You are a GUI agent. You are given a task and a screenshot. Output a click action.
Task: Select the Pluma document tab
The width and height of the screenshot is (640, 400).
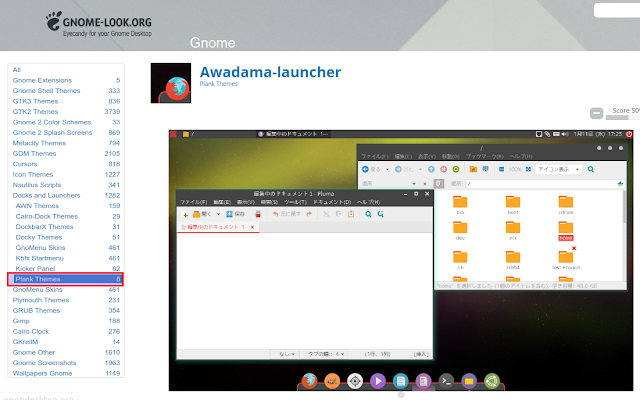[218, 227]
